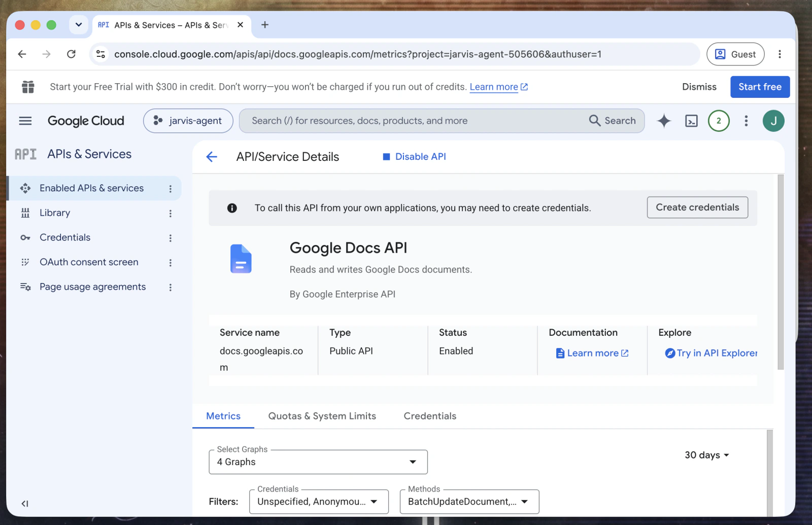Change the 30 days time range
The width and height of the screenshot is (812, 525).
pos(706,455)
